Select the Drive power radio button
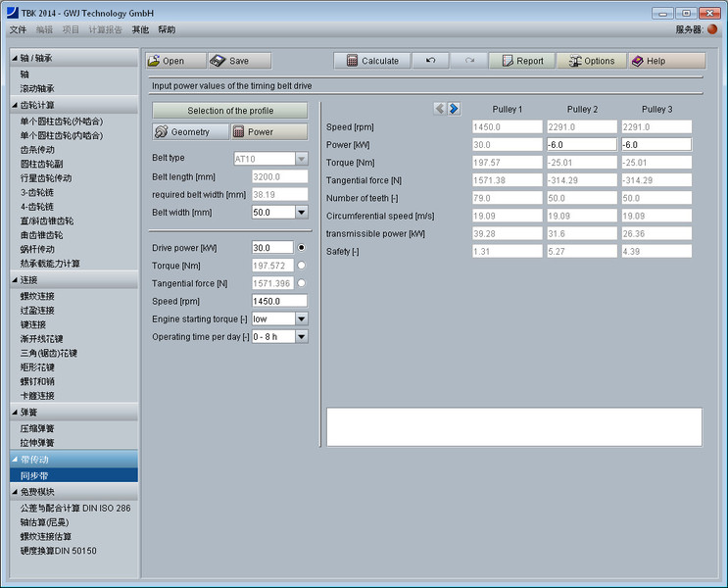Image resolution: width=728 pixels, height=588 pixels. [302, 248]
